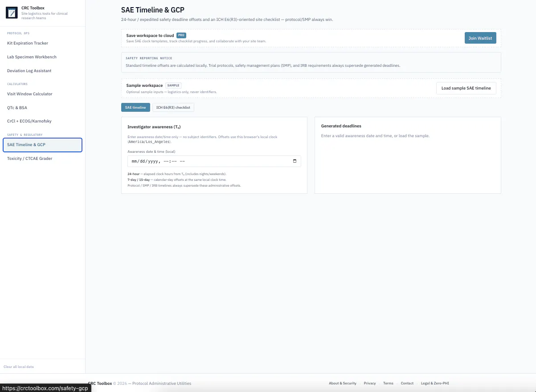
Task: Click the CALCULATORS section label
Action: coord(17,84)
